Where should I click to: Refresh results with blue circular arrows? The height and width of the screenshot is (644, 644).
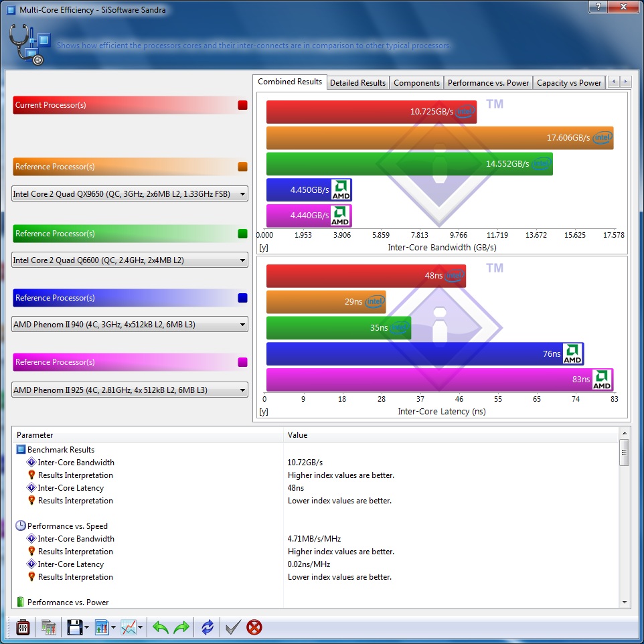point(208,627)
